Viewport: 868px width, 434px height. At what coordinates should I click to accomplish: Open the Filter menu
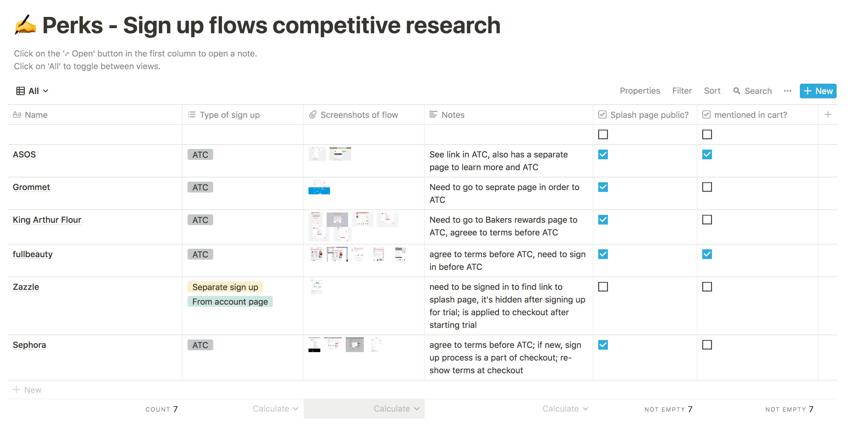(x=682, y=91)
